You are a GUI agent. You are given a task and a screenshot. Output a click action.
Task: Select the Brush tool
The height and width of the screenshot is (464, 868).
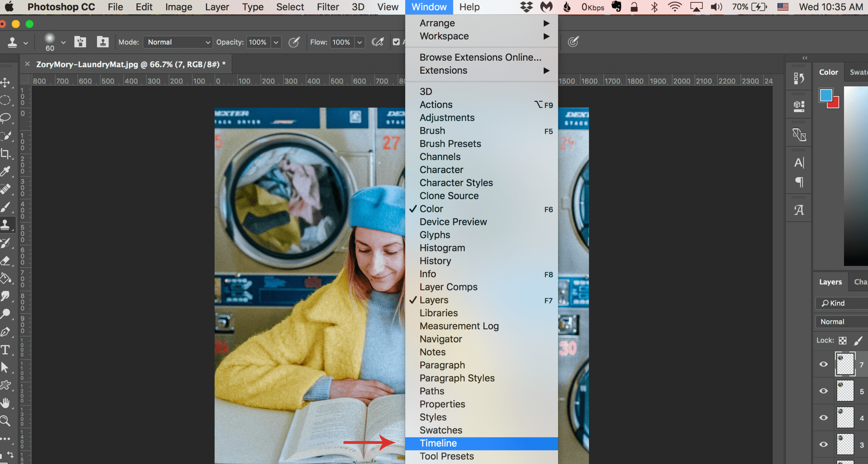point(5,207)
